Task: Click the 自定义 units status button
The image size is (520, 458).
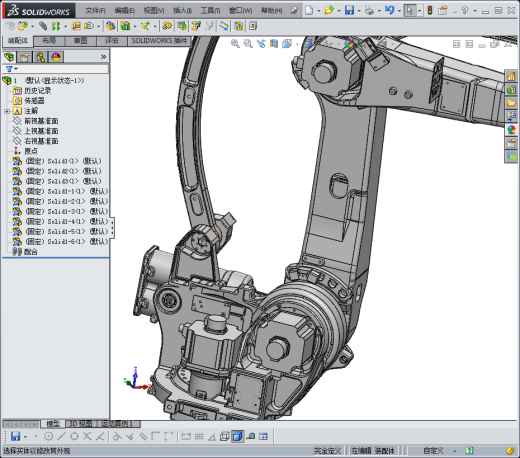Action: pos(433,451)
